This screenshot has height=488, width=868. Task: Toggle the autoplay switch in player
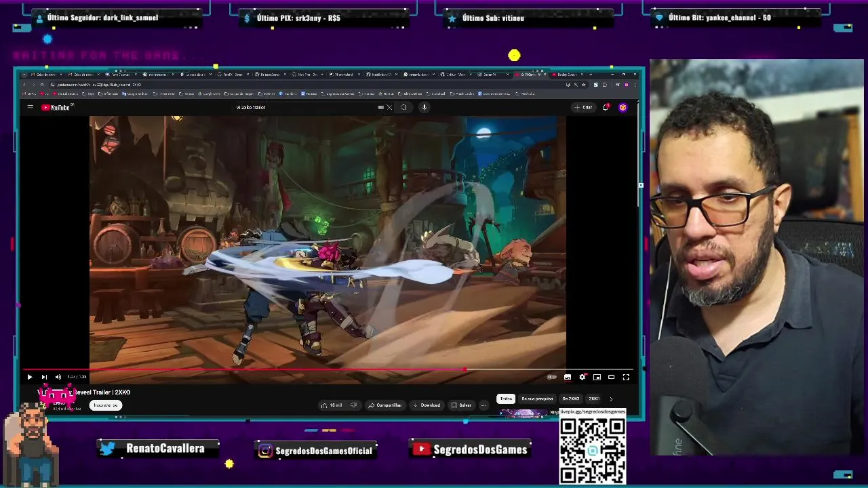pos(552,377)
